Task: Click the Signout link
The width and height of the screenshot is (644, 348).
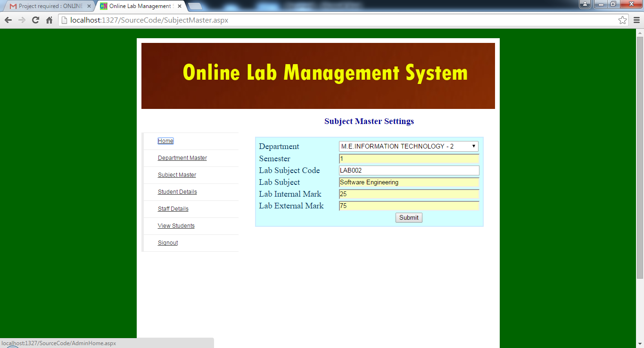Action: tap(168, 243)
